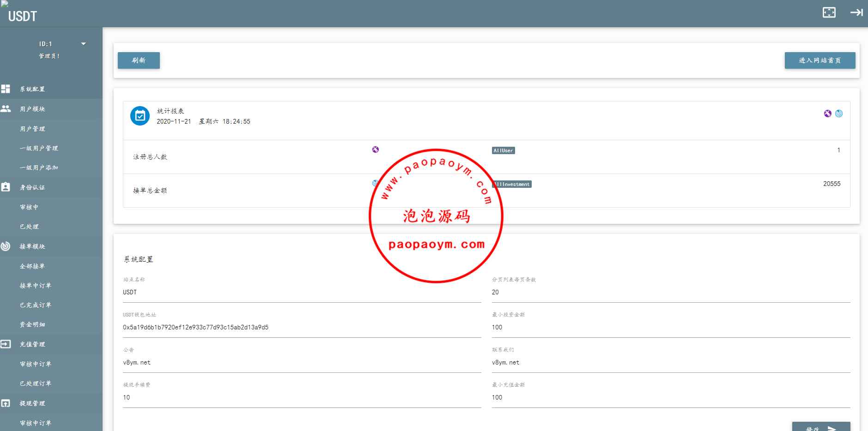The height and width of the screenshot is (431, 868).
Task: Click the 充值管理 deposit arrow icon
Action: click(x=6, y=344)
